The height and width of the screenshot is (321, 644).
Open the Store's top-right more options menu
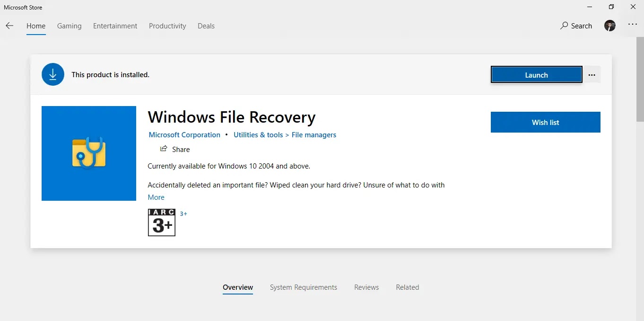point(632,24)
